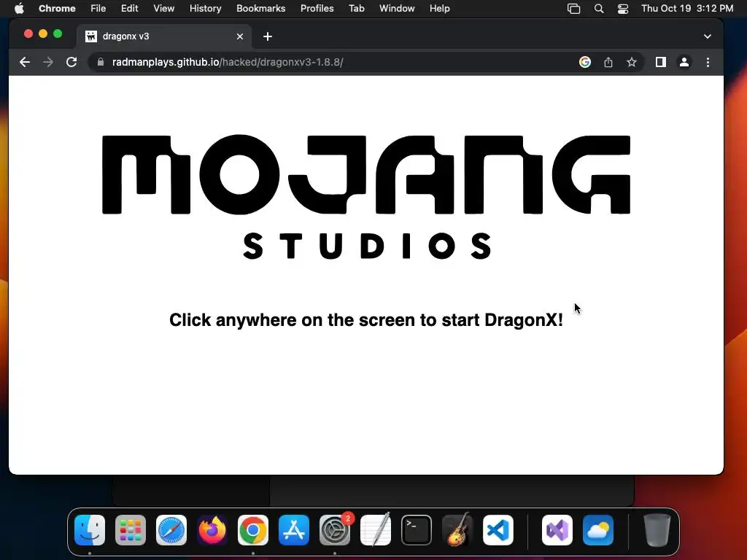This screenshot has height=560, width=747.
Task: Open Spotlight search in menu bar
Action: pos(599,9)
